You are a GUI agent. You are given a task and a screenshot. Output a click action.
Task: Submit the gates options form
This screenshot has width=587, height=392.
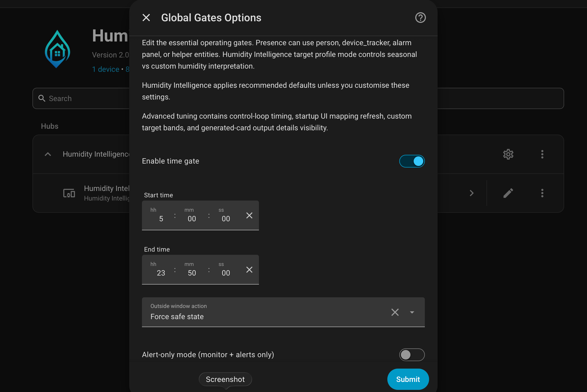408,379
